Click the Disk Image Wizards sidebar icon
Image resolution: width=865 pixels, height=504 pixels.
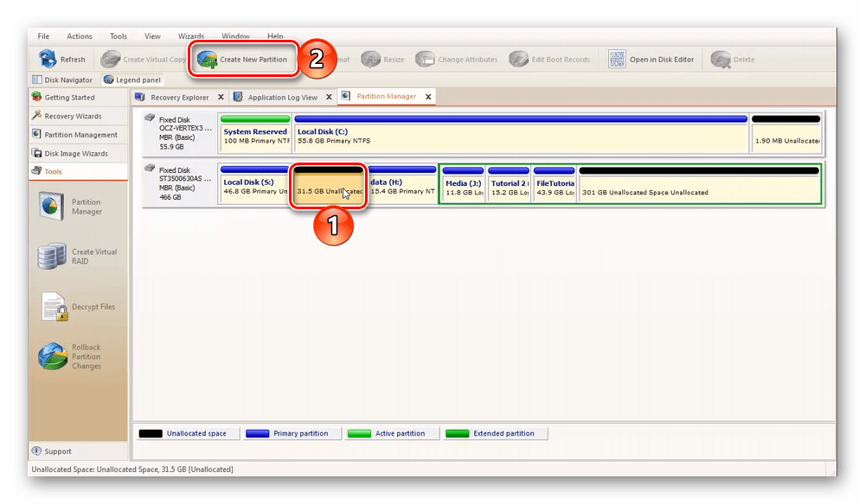(37, 153)
